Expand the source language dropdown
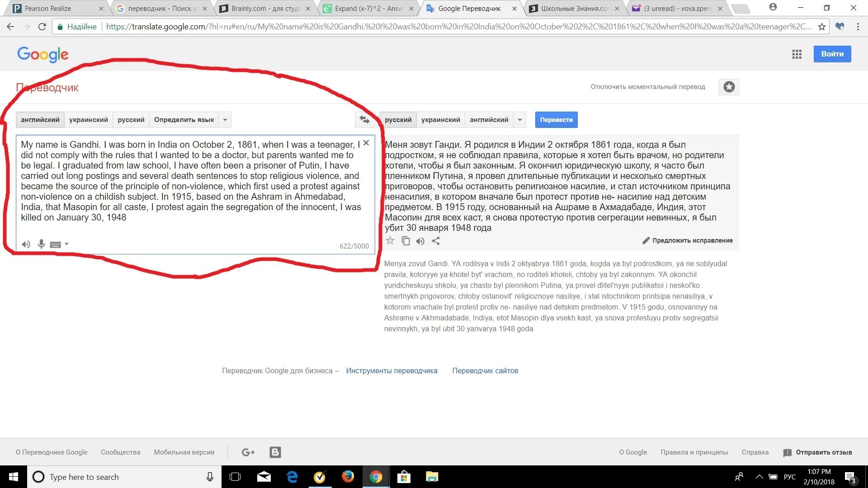Viewport: 868px width, 488px height. pos(225,119)
